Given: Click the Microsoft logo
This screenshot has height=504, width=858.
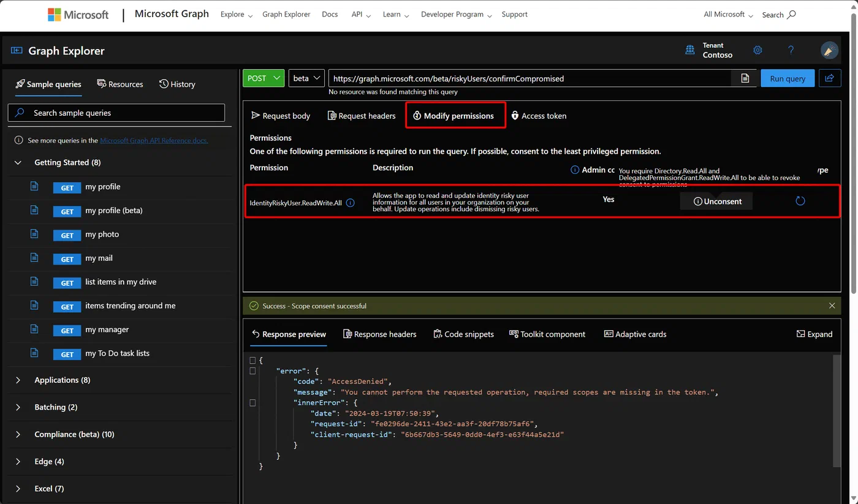Looking at the screenshot, I should [78, 15].
